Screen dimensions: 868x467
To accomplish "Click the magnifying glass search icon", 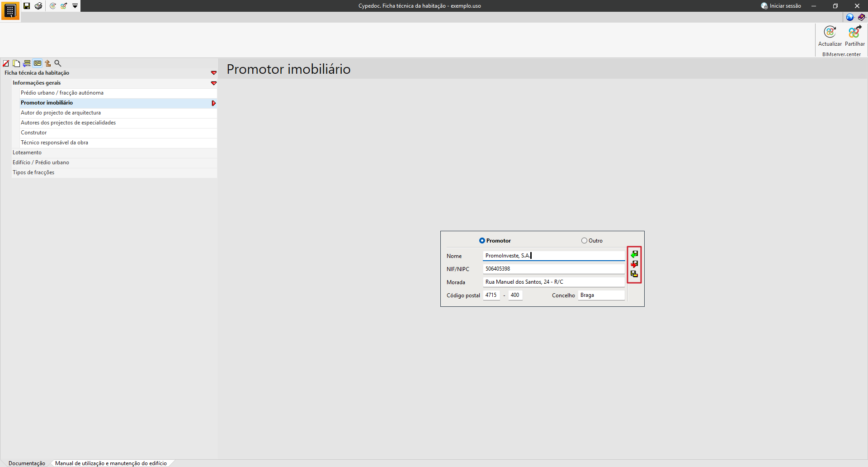I will (58, 63).
